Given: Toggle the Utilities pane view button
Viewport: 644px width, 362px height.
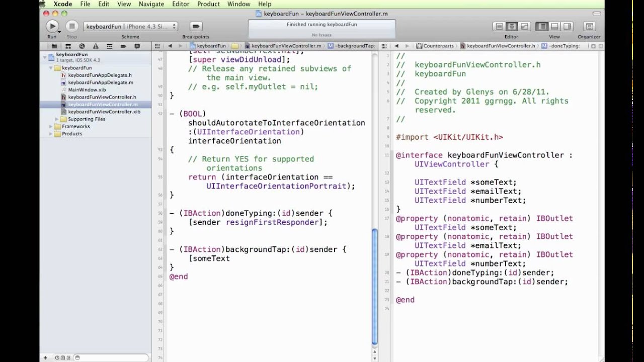Looking at the screenshot, I should (x=567, y=27).
